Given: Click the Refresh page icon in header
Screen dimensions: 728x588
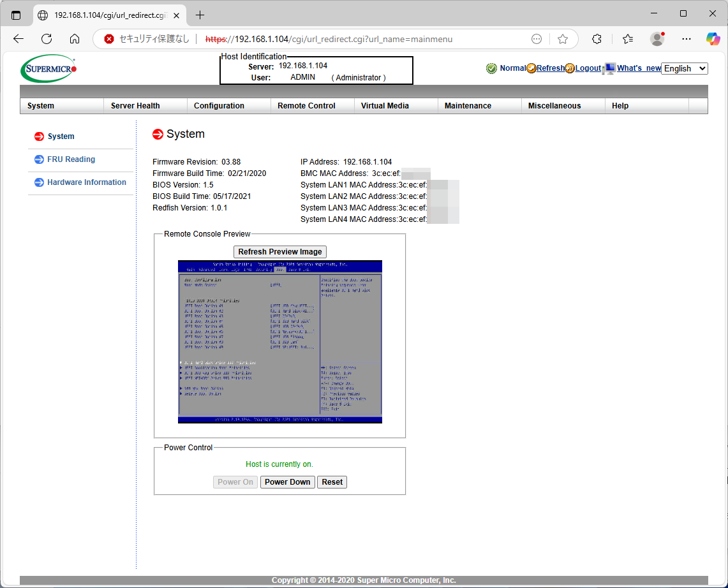Looking at the screenshot, I should pos(531,68).
